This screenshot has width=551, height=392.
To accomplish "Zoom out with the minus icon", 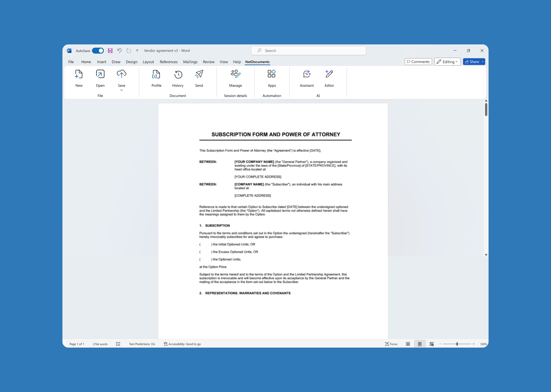I will point(440,344).
